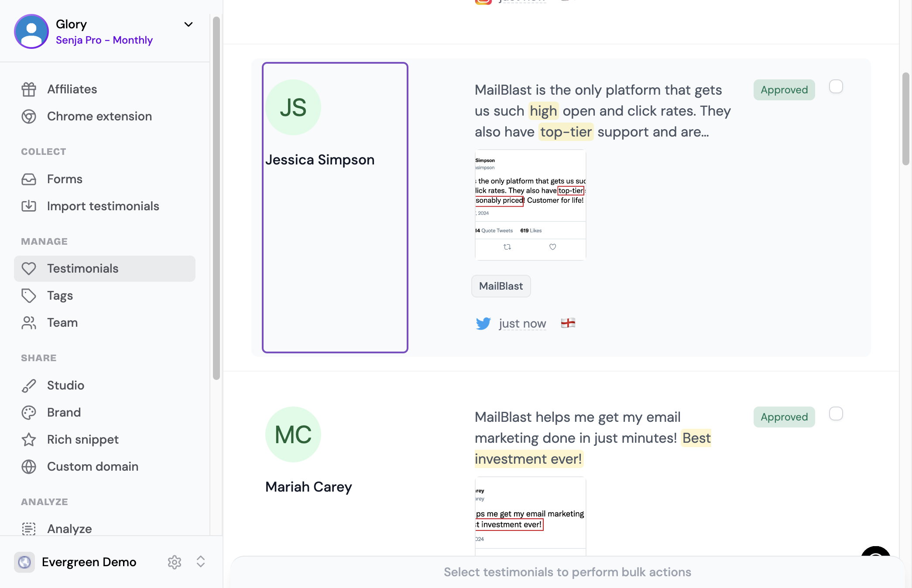The image size is (912, 588).
Task: Open Studio in the Share section
Action: pyautogui.click(x=105, y=386)
